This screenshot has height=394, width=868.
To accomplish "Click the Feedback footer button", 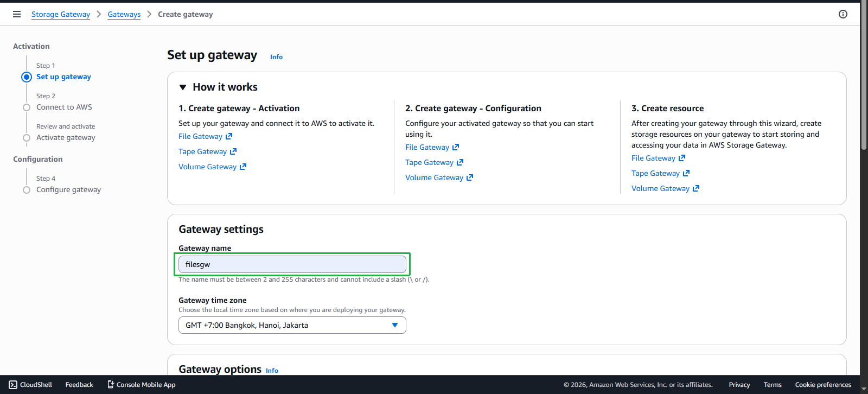I will pos(79,385).
